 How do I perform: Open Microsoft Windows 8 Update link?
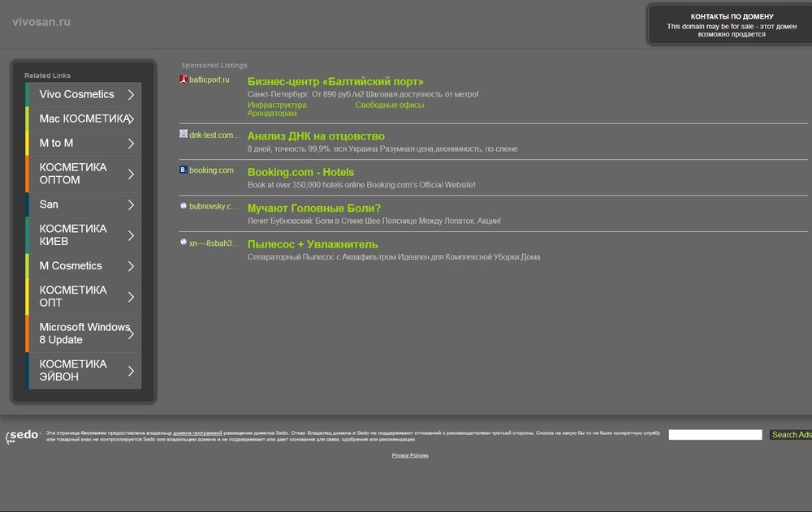84,334
